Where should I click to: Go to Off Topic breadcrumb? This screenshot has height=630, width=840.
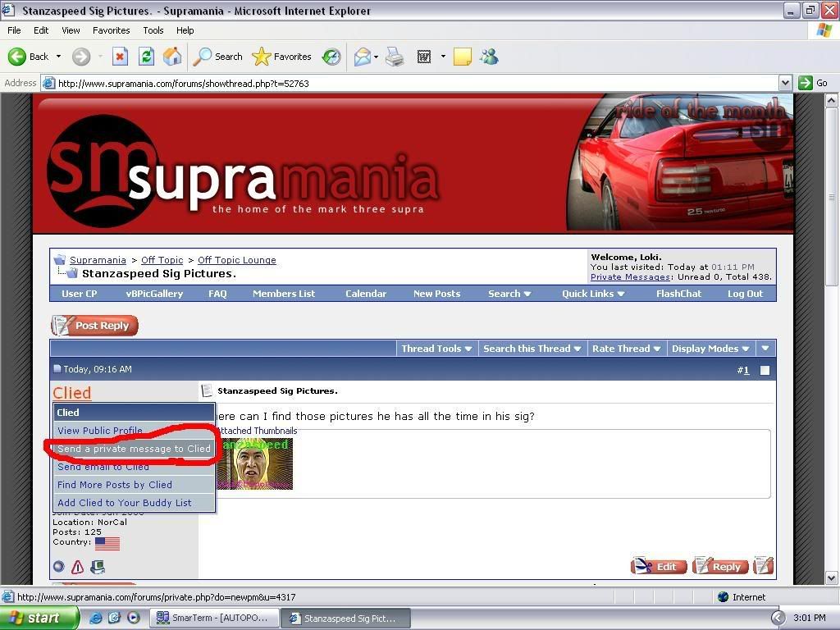coord(162,260)
